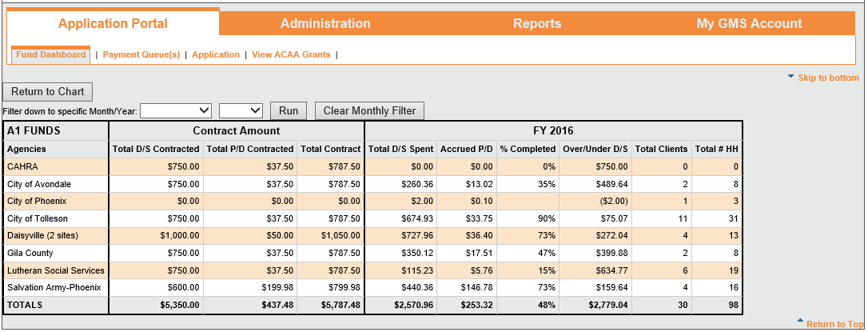Open the Application Portal tab
Viewport: 868px width, 332px height.
113,23
